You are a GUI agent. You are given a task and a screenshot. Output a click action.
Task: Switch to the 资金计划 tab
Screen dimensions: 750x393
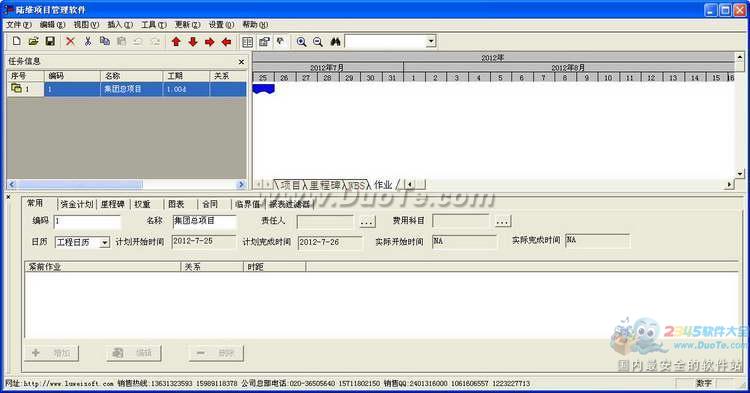point(77,204)
